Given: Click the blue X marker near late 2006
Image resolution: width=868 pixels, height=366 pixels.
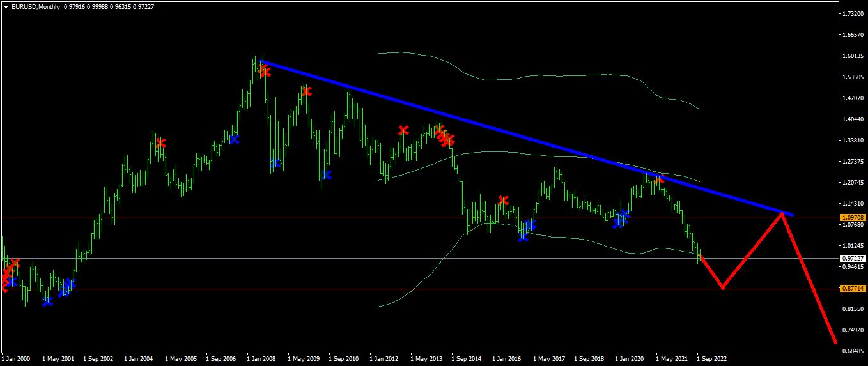Looking at the screenshot, I should pos(234,139).
